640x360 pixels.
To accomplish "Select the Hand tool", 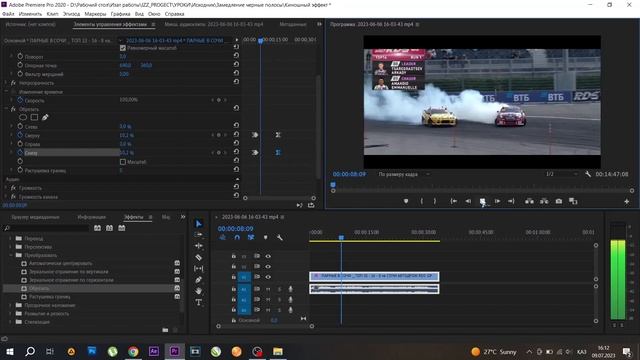I will coord(198,291).
